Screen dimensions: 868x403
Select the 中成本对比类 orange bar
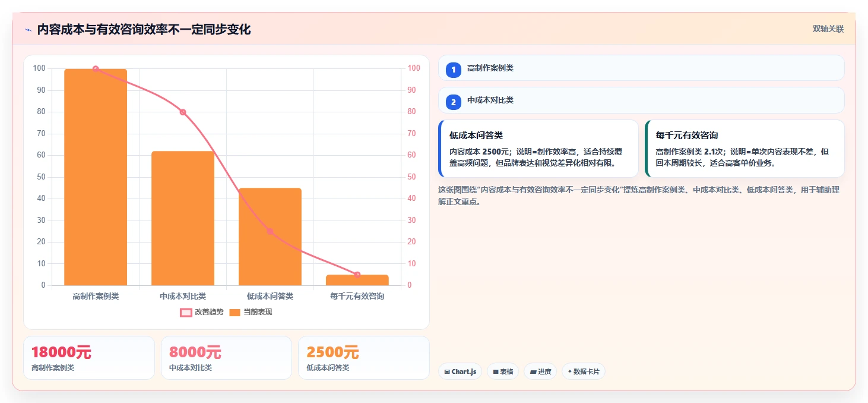coord(183,218)
